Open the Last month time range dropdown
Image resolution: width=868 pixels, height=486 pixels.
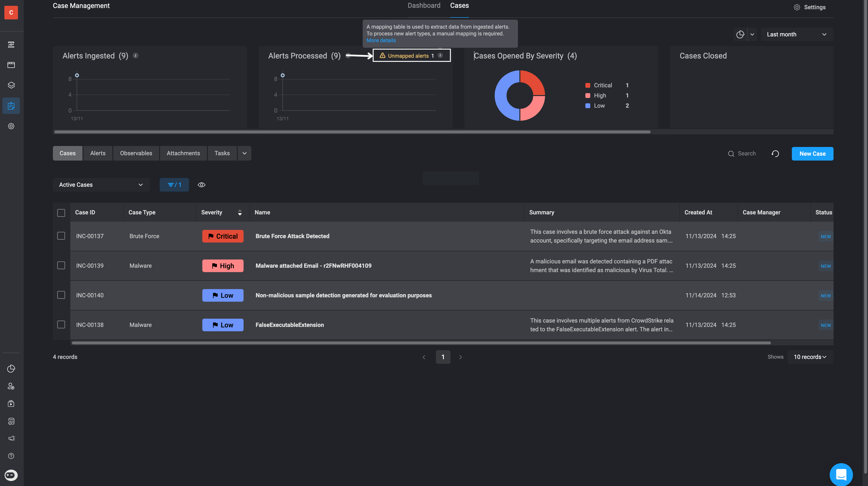pyautogui.click(x=797, y=34)
